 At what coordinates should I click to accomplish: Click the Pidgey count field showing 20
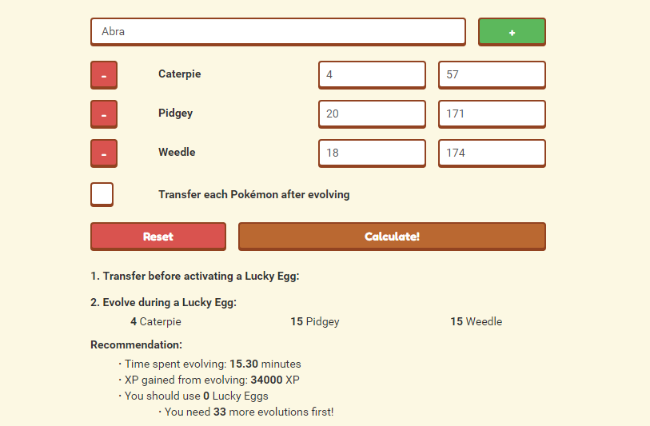click(372, 114)
